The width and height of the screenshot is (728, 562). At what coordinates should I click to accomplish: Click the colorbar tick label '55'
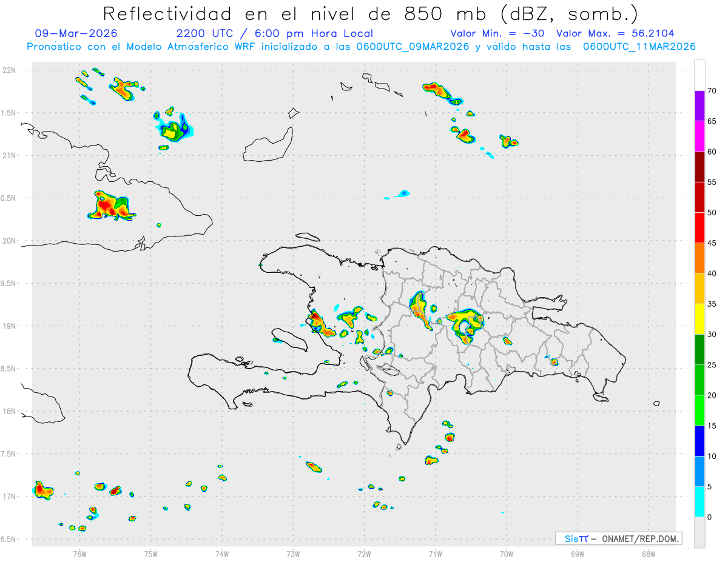coord(712,182)
